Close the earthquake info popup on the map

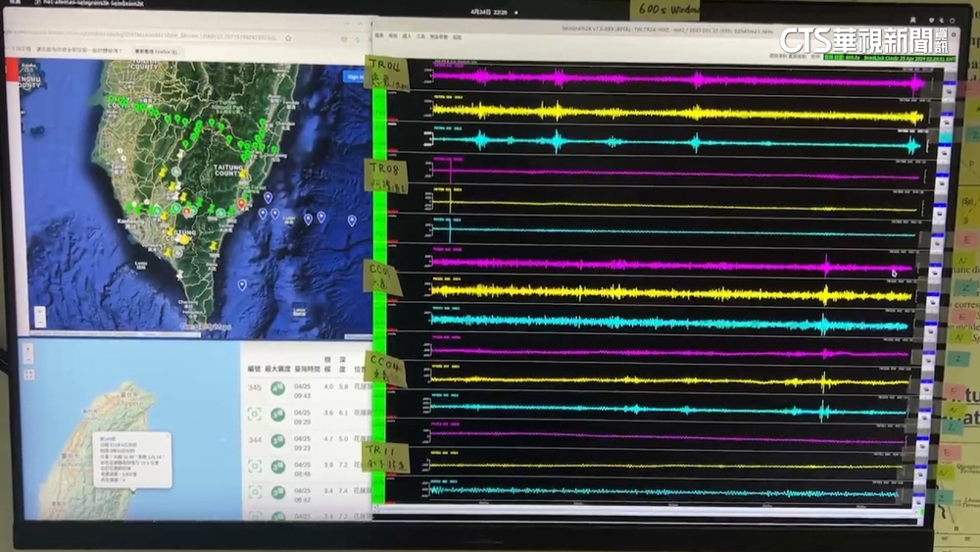tap(170, 437)
